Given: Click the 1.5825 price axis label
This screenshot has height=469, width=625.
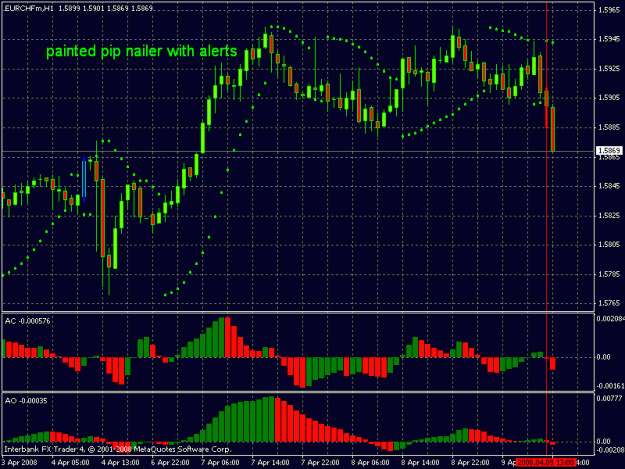Looking at the screenshot, I should pyautogui.click(x=609, y=216).
